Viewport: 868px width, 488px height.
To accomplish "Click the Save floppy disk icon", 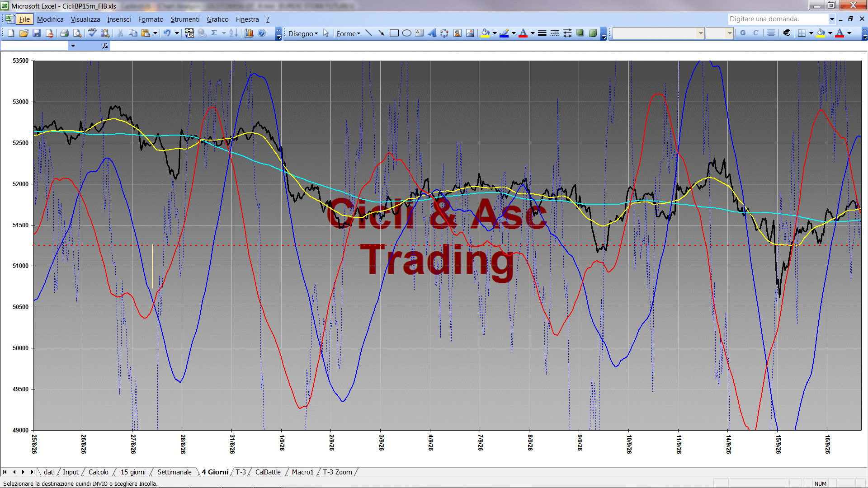I will coord(37,33).
